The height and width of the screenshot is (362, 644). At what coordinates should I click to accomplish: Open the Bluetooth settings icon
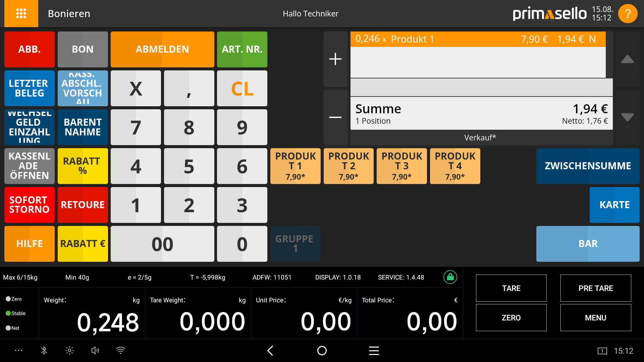tap(44, 351)
